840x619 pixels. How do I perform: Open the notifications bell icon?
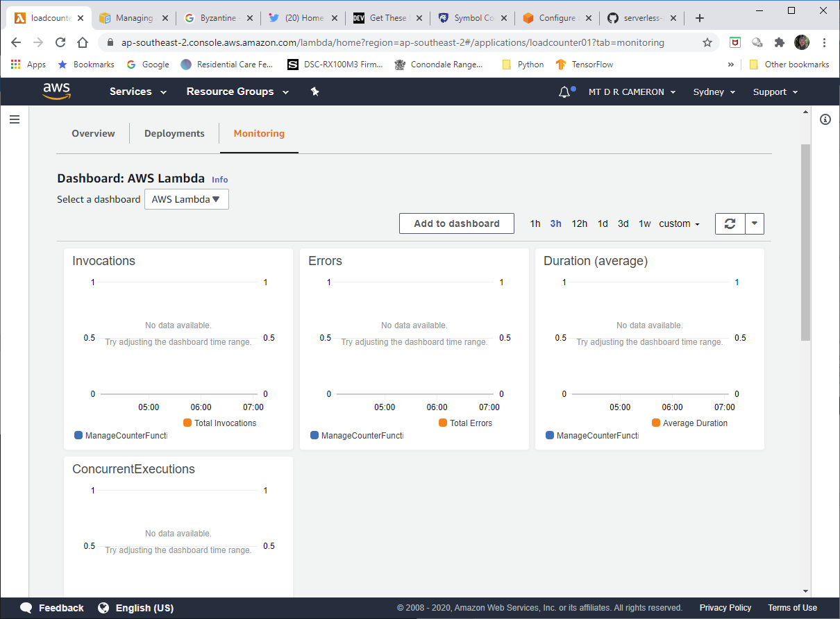564,92
